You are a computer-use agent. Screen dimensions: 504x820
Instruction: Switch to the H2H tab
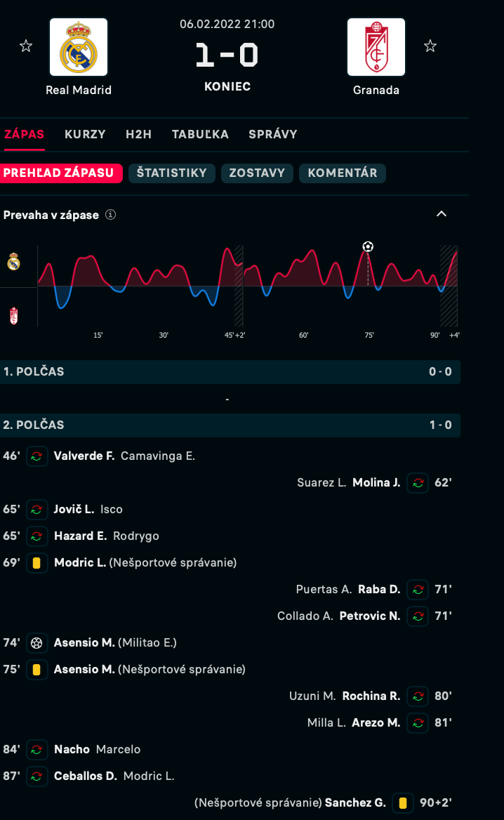[138, 134]
